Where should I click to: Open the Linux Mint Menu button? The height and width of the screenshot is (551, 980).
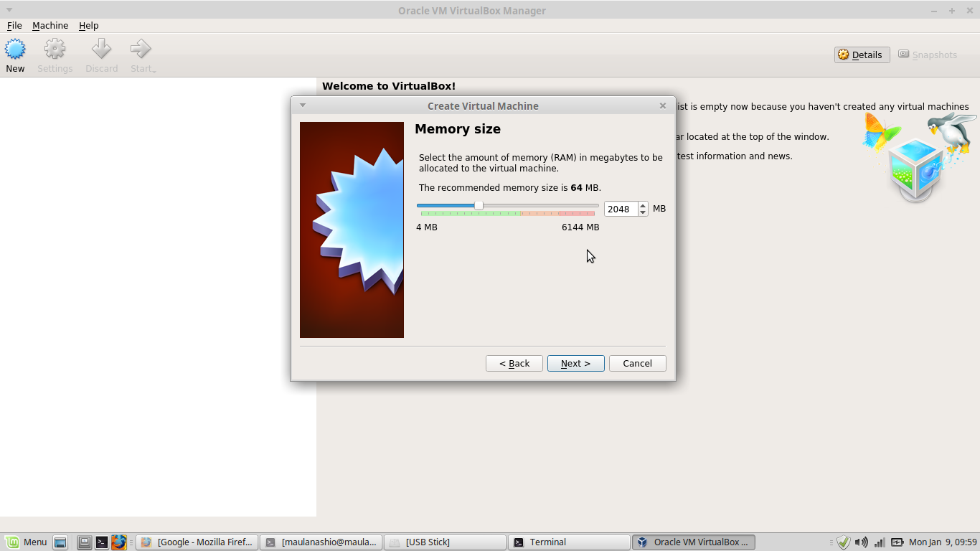click(26, 542)
